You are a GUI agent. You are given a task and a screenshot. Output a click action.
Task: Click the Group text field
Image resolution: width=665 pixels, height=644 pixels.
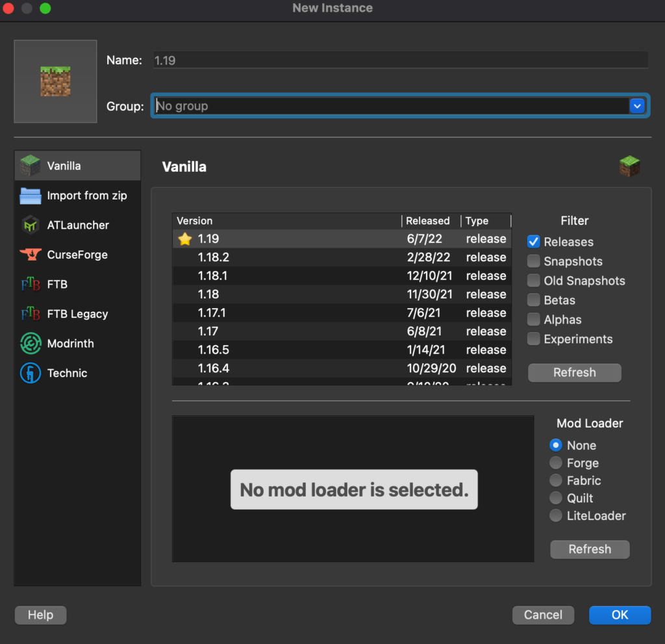[x=391, y=106]
